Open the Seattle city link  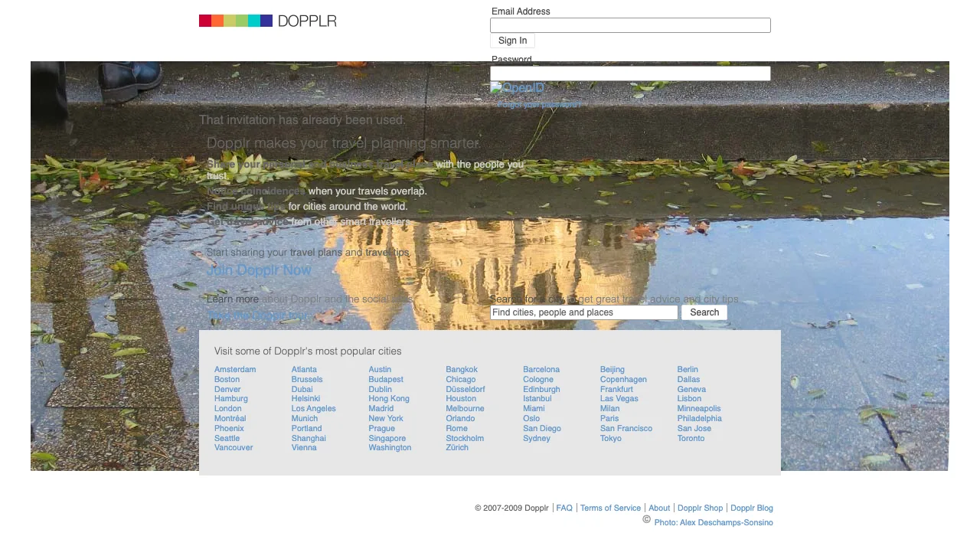(227, 439)
